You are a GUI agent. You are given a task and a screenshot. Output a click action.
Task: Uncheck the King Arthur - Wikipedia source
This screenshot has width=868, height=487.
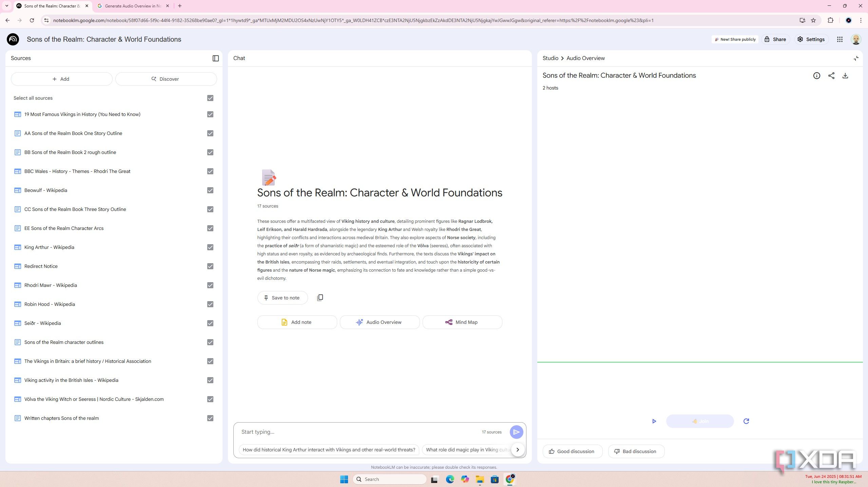(210, 247)
